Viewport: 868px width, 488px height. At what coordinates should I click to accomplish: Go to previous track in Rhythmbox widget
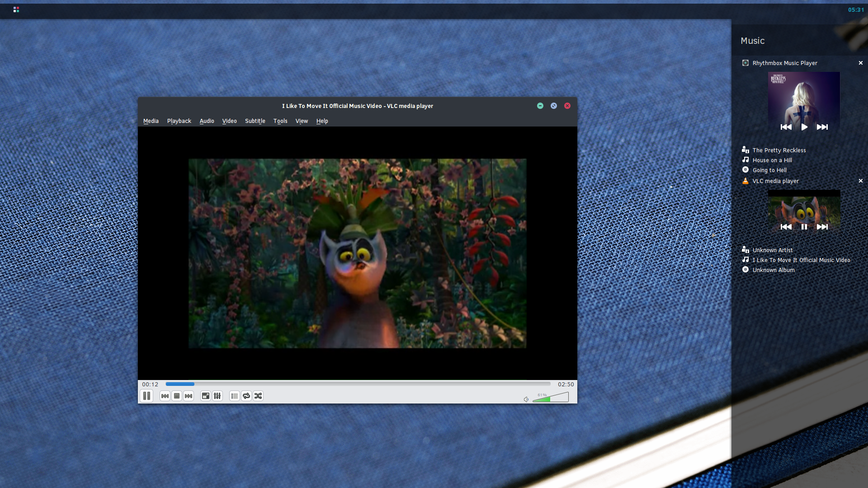click(786, 127)
